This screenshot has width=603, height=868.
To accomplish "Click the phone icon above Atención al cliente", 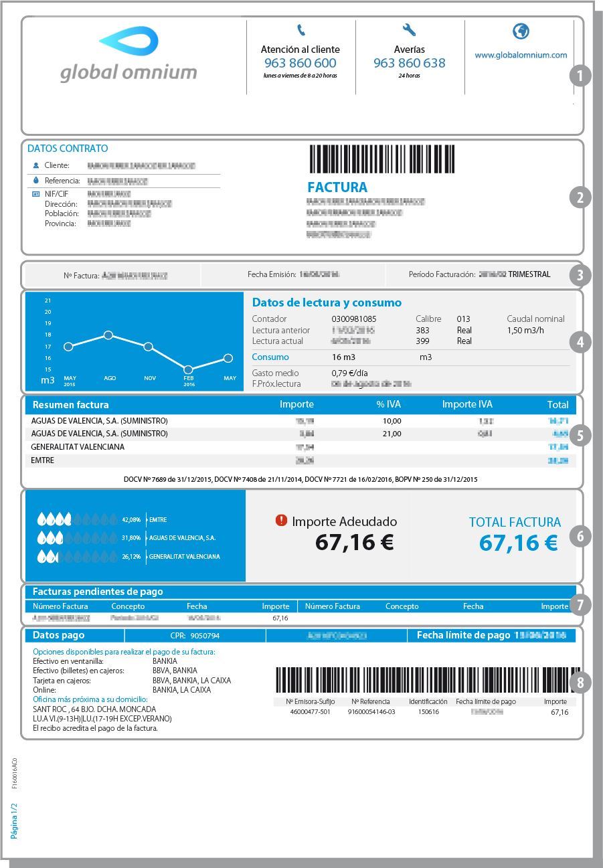I will 301,30.
